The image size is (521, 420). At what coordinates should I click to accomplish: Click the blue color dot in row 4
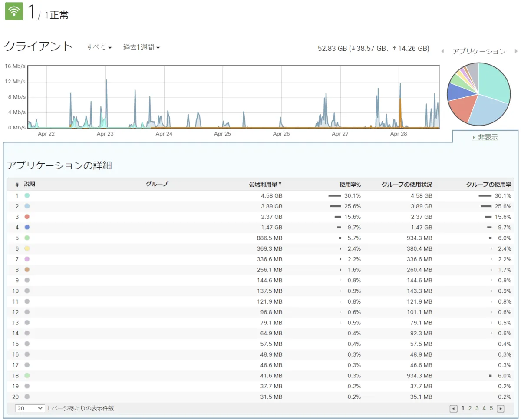[27, 228]
